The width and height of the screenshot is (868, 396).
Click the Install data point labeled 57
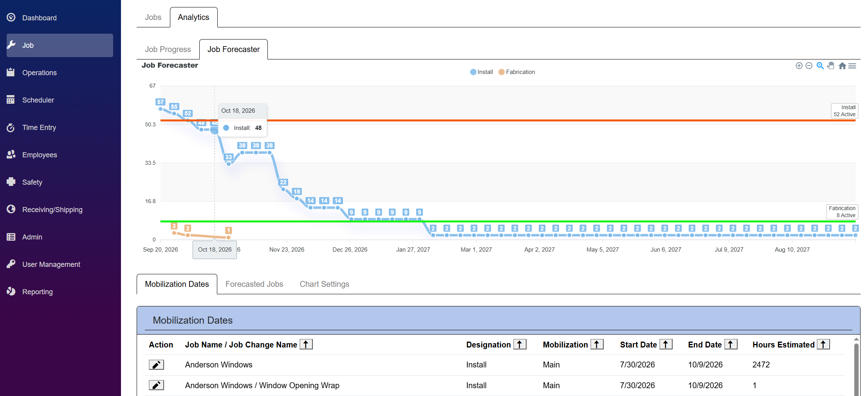(161, 109)
